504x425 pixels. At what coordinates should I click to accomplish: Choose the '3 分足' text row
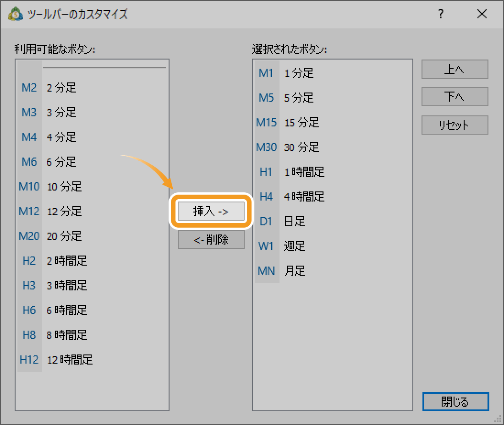(61, 113)
